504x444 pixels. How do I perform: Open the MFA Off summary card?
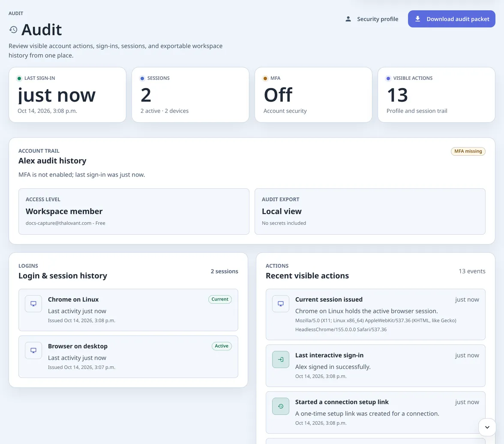pos(313,94)
